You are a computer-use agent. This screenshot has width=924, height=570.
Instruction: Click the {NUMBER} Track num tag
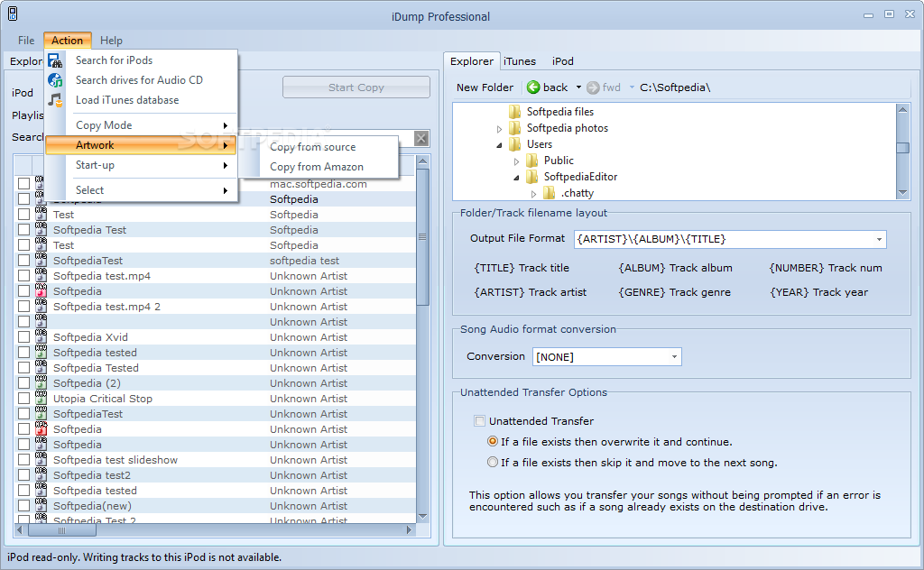point(825,268)
